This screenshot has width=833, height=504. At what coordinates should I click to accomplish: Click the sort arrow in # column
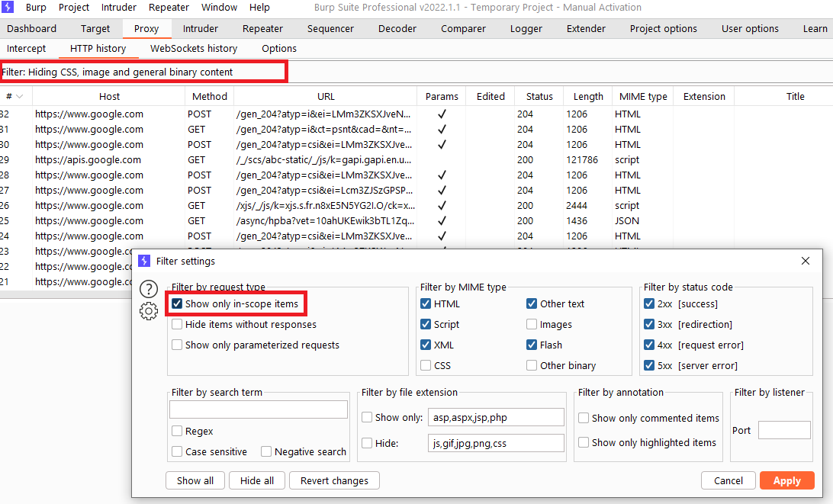(19, 97)
